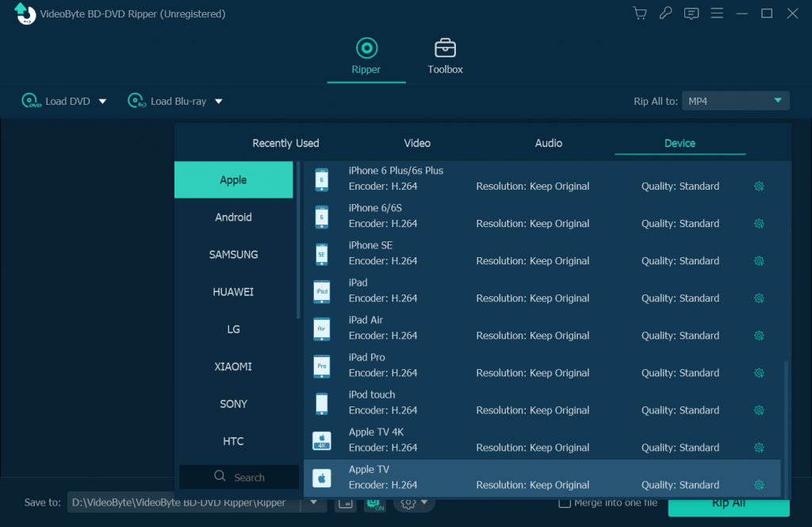Click the iPad Air device icon

coord(322,329)
